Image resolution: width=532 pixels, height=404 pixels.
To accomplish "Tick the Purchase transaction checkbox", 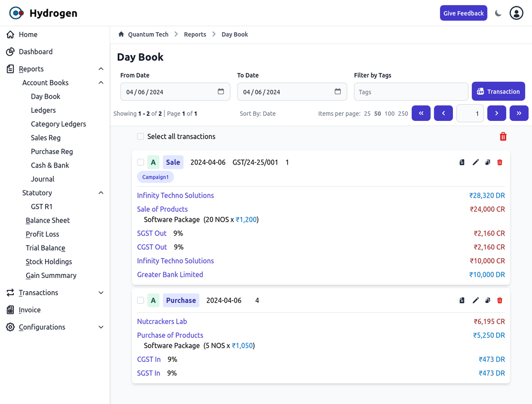I will tap(140, 300).
